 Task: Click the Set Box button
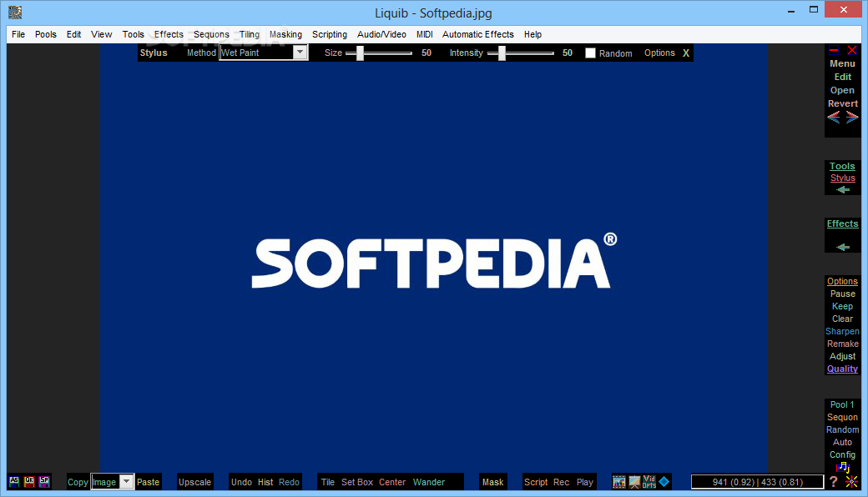357,482
